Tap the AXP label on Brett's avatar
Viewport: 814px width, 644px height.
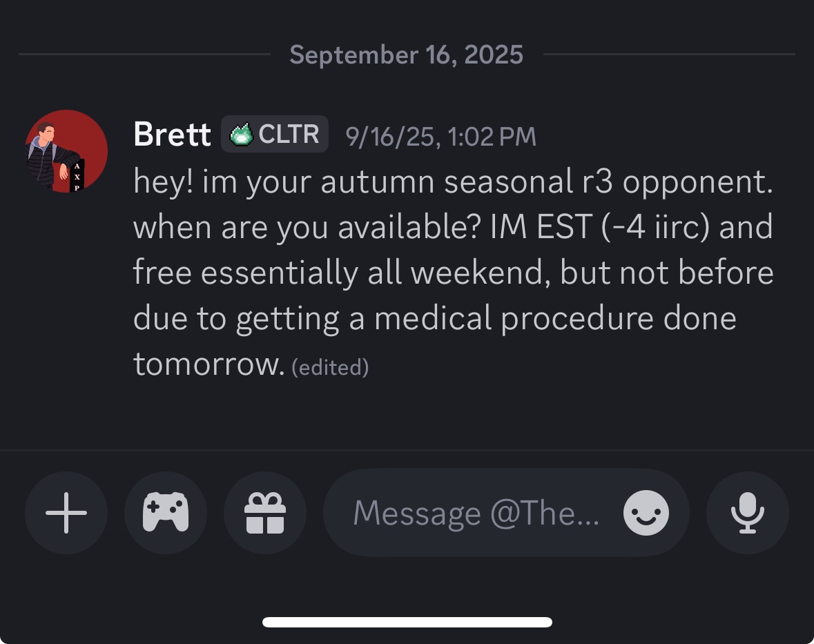pos(77,177)
